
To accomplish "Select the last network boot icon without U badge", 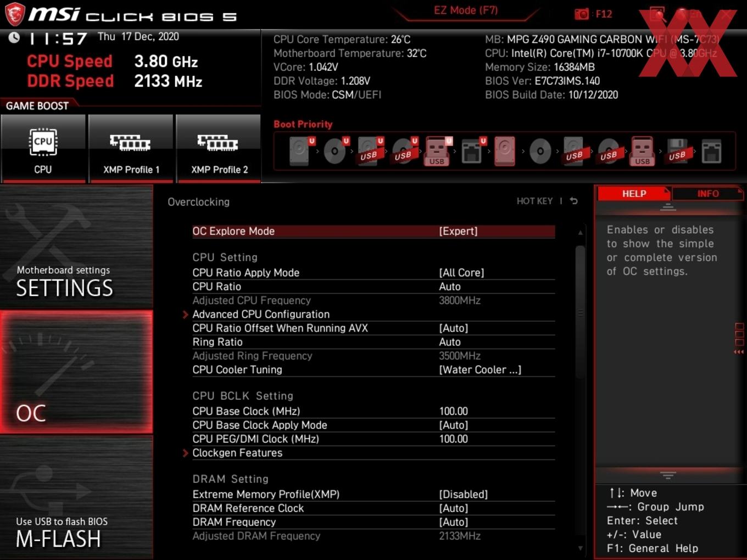I will coord(711,152).
